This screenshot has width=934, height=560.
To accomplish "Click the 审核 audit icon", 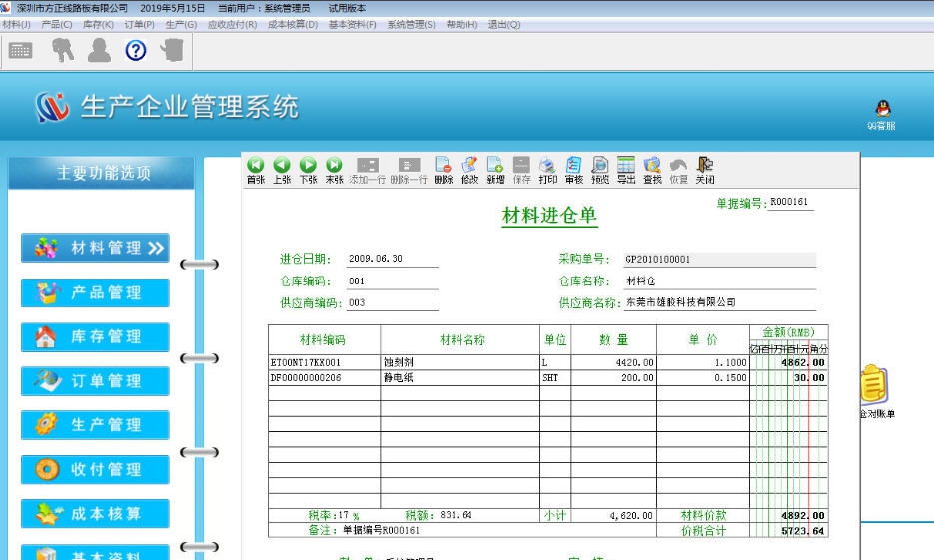I will [x=574, y=166].
